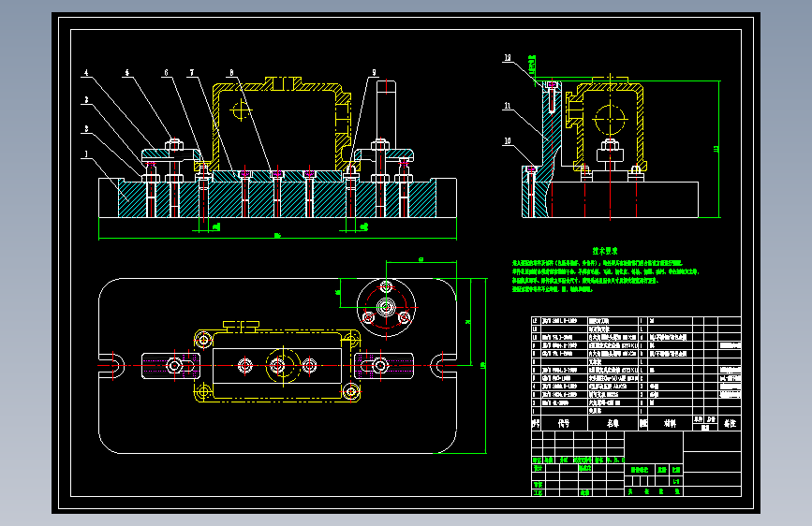
Task: Click part balloon number 4
Action: [x=86, y=73]
